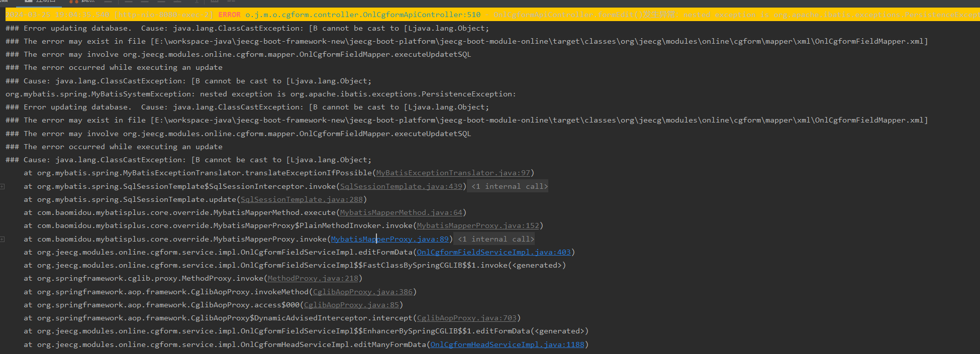Expand the fold icon beside SqlSessionInterceptor.invoke line
The height and width of the screenshot is (354, 980).
tap(3, 186)
